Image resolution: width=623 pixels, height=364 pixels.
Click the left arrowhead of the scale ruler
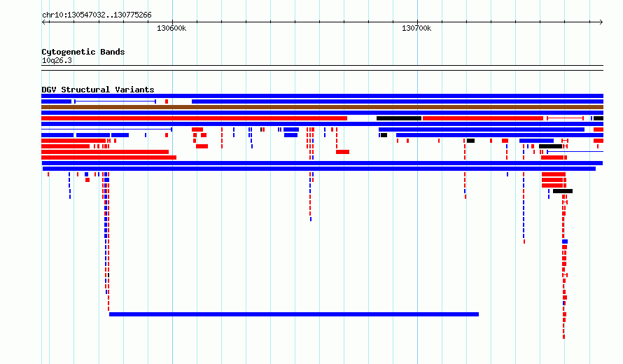tap(43, 22)
